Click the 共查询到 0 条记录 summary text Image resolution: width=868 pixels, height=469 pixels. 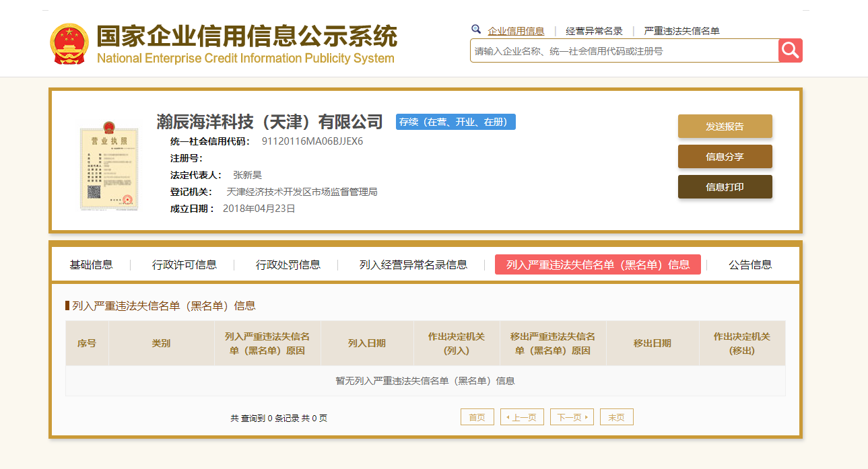[x=279, y=418]
